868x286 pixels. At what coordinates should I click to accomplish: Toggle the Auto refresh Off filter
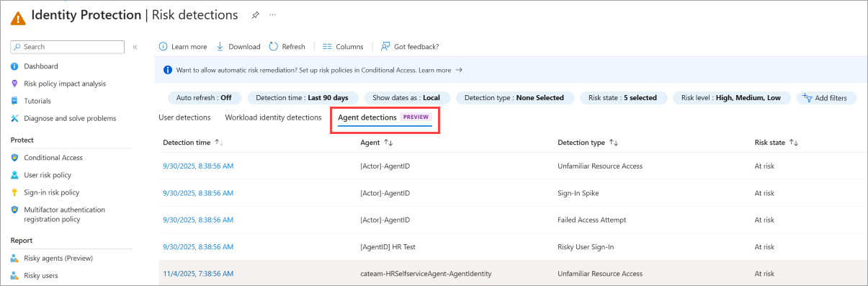click(205, 98)
